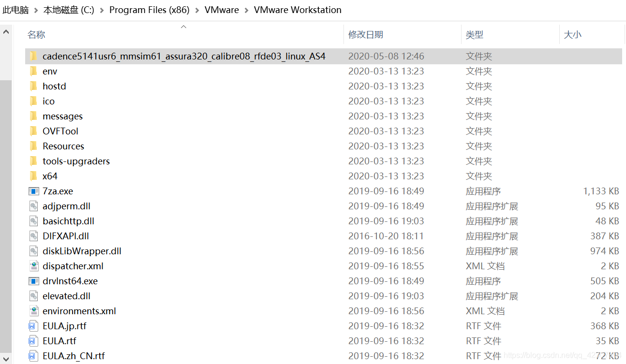The width and height of the screenshot is (626, 364).
Task: Select the environments.xml file icon
Action: tap(33, 311)
